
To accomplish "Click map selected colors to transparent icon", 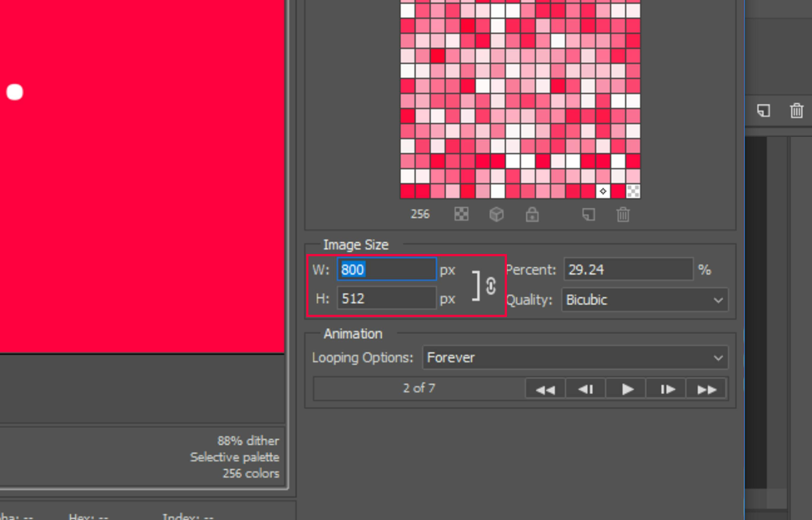I will pos(461,214).
